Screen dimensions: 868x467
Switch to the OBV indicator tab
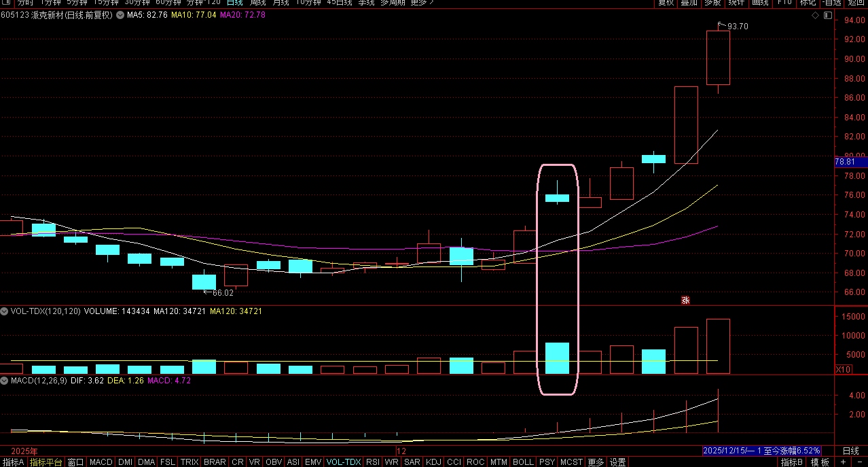[274, 462]
